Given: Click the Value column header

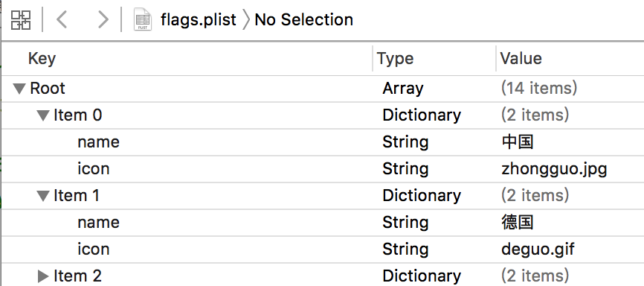Looking at the screenshot, I should (521, 58).
